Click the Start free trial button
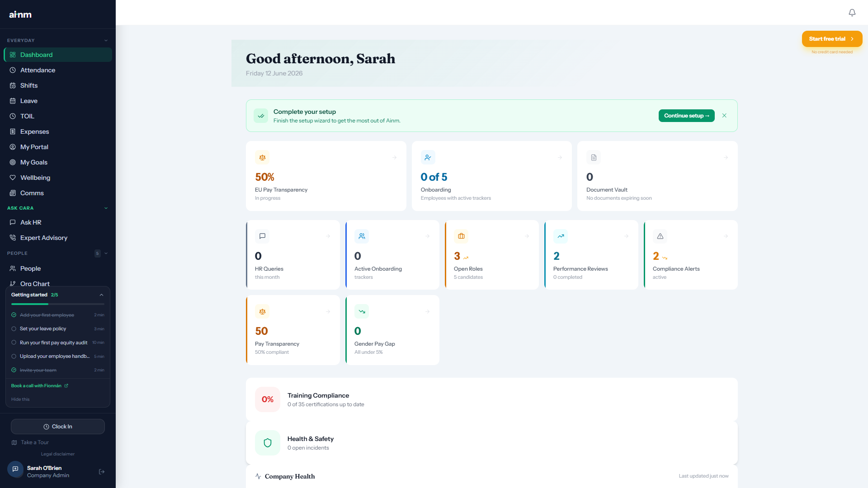 [x=832, y=39]
